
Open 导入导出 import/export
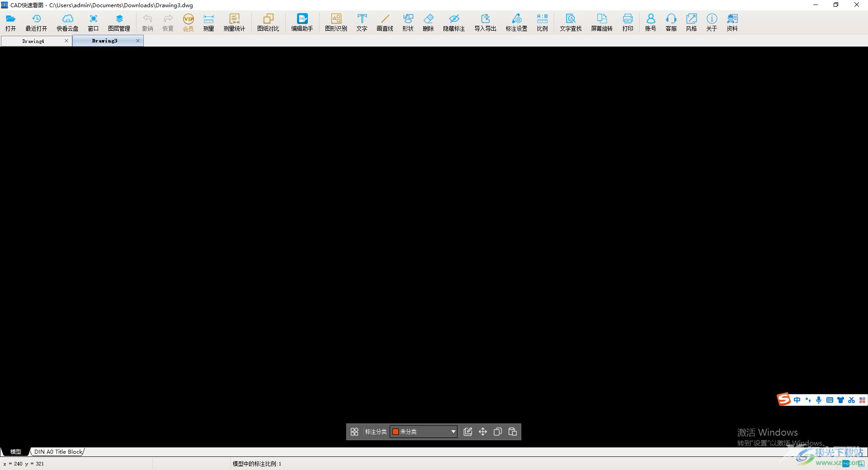pos(485,22)
